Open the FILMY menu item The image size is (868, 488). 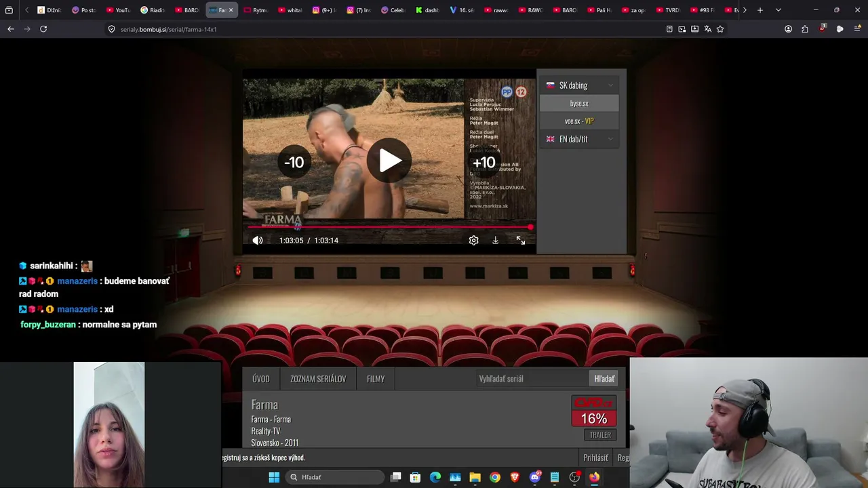point(376,379)
